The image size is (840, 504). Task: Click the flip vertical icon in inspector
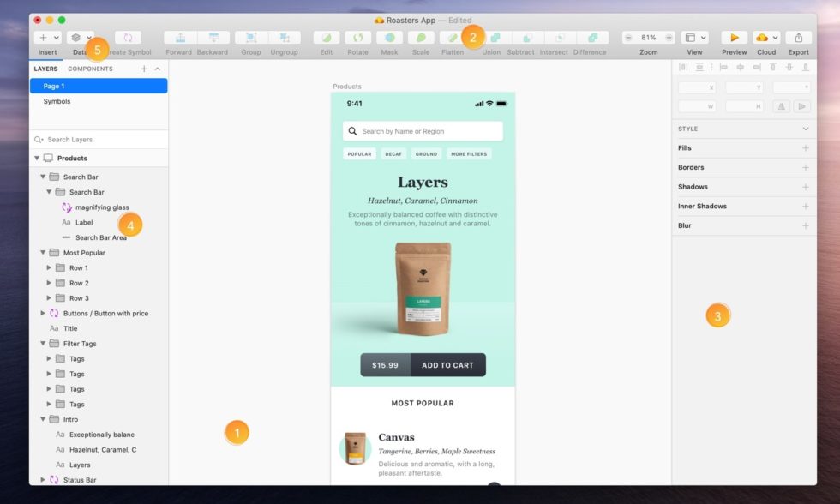pos(801,106)
